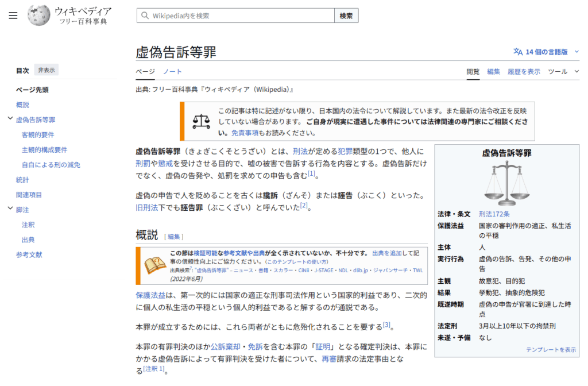588x386 pixels.
Task: Open the 履歴を表示 tab
Action: point(524,72)
